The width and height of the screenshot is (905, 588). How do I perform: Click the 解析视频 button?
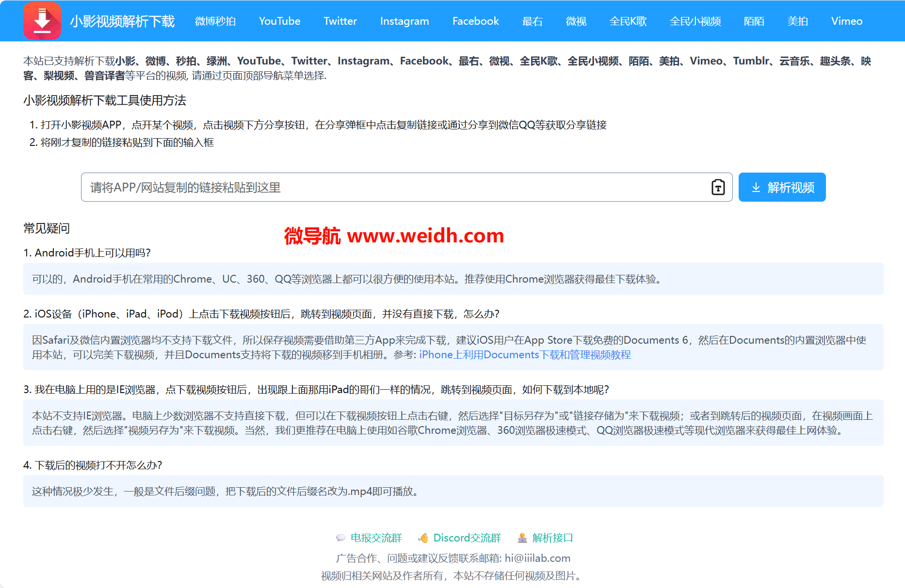[x=782, y=187]
